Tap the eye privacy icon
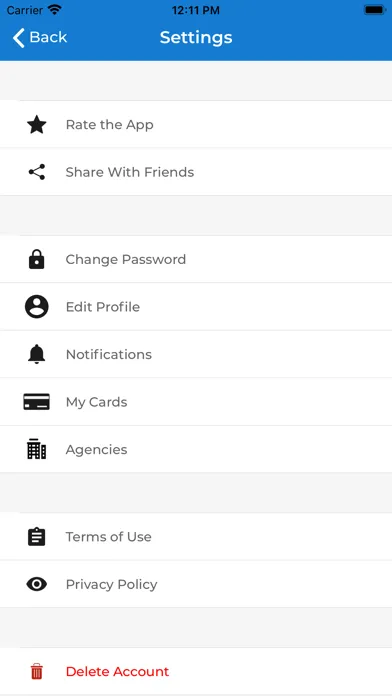Viewport: 392px width, 696px height. point(36,584)
